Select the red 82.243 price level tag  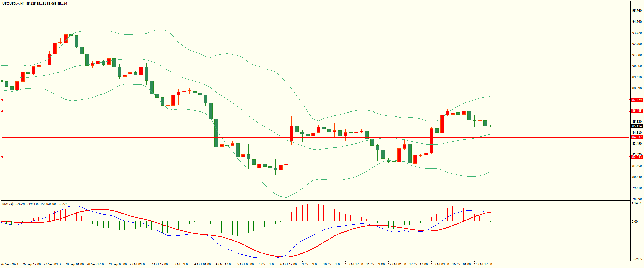point(637,157)
